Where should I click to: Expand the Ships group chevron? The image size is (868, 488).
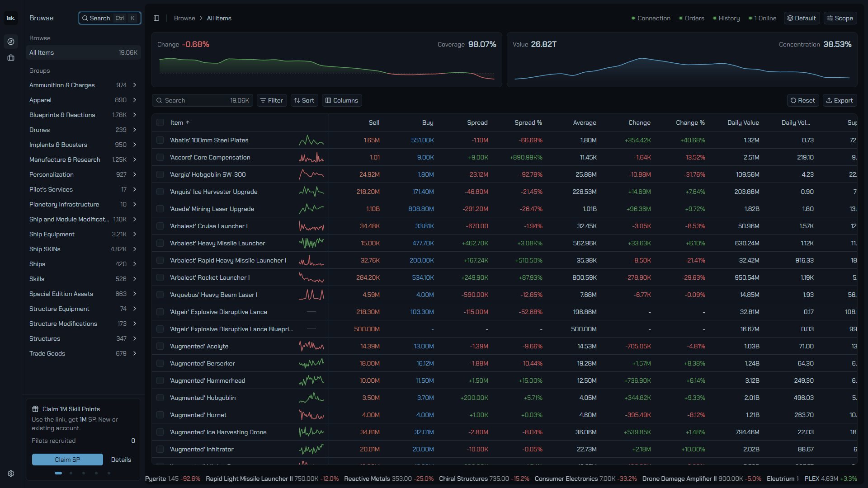coord(135,264)
